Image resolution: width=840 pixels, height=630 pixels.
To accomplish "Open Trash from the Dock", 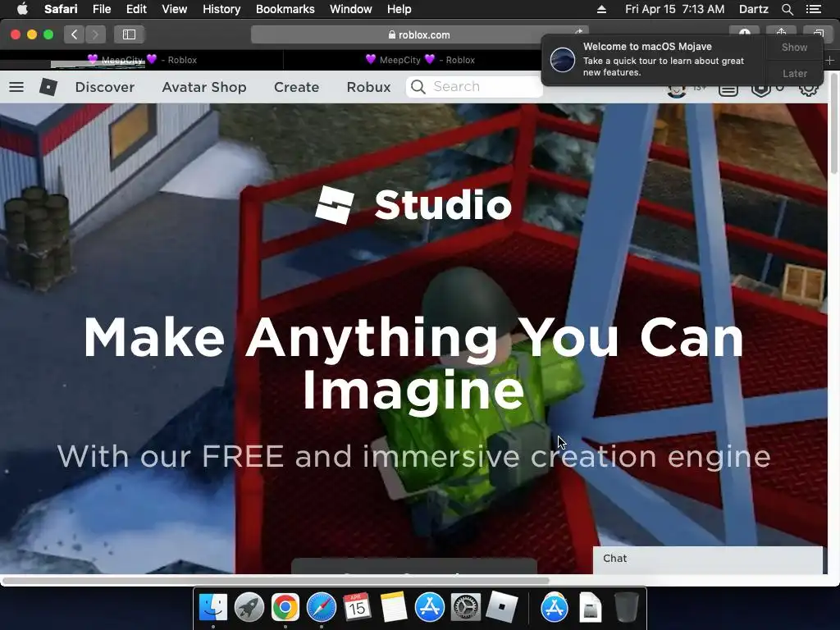I will pos(626,607).
